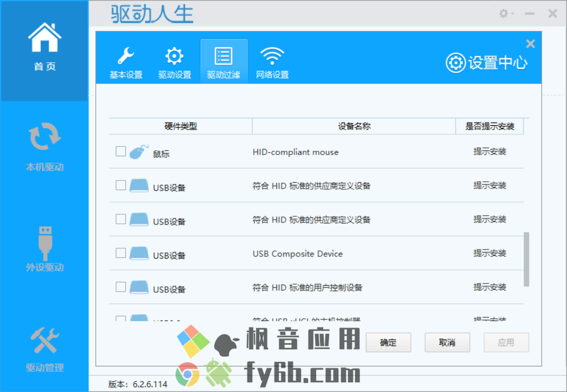Check the USB Composite Device checkbox

pos(121,253)
